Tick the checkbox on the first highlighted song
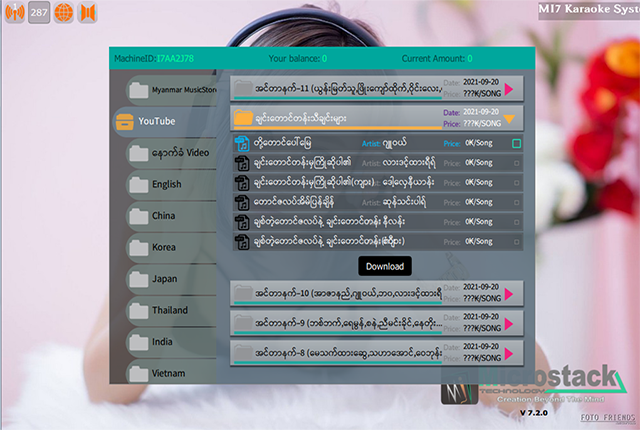This screenshot has height=430, width=640. (x=516, y=144)
